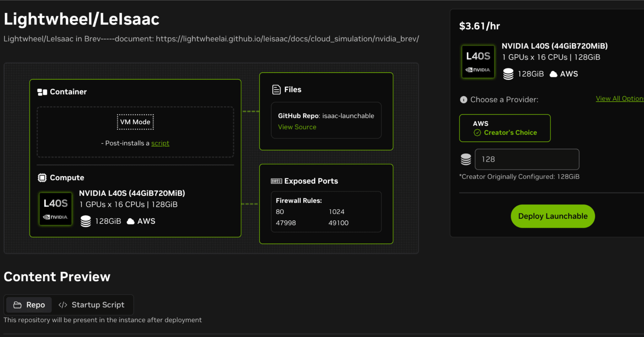Click the storage stack icon in Compute details
This screenshot has height=337, width=644.
click(x=86, y=221)
